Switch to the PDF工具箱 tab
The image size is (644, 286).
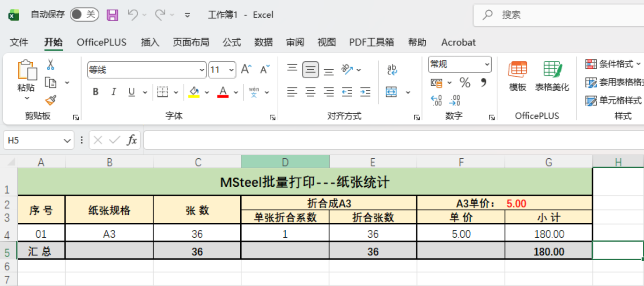point(371,42)
